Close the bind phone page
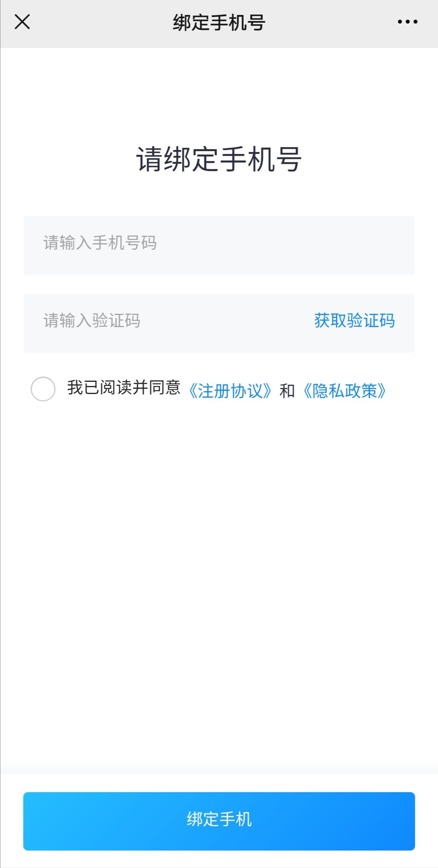The image size is (438, 868). (x=22, y=22)
